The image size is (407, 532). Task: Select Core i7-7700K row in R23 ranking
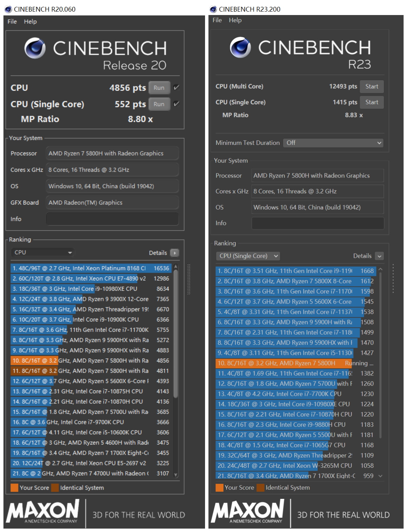296,394
